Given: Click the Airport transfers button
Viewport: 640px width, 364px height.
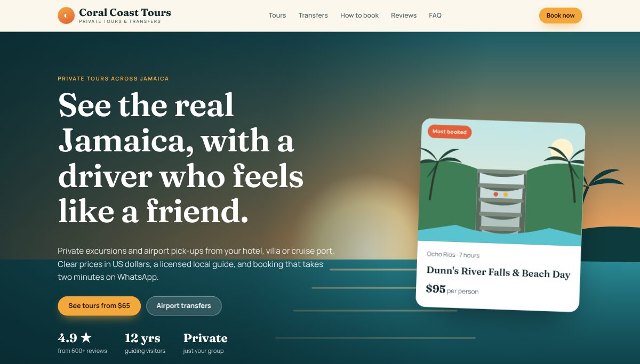Looking at the screenshot, I should tap(184, 306).
